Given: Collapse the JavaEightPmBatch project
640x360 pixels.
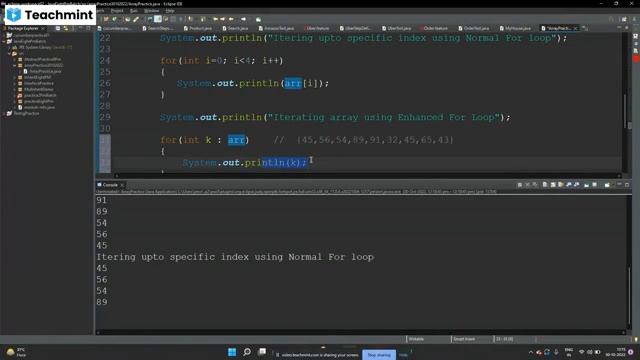Looking at the screenshot, I should tap(4, 41).
